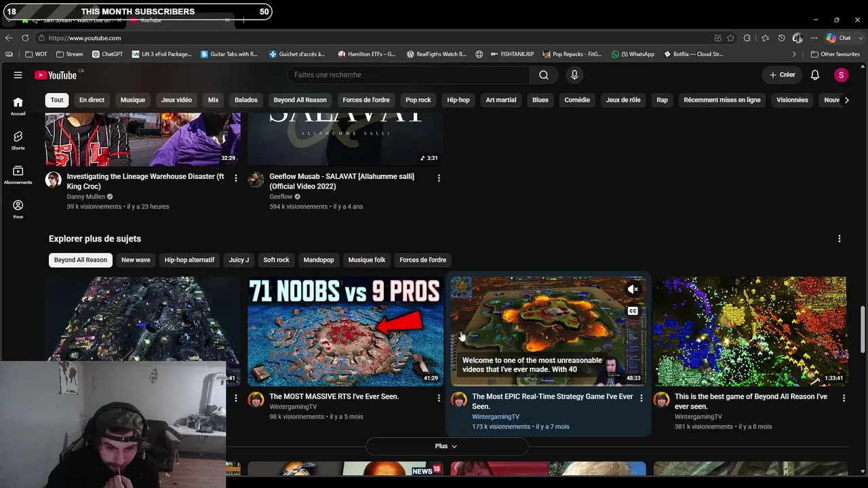This screenshot has width=868, height=488.
Task: Reload the page with the refresh button
Action: 25,38
